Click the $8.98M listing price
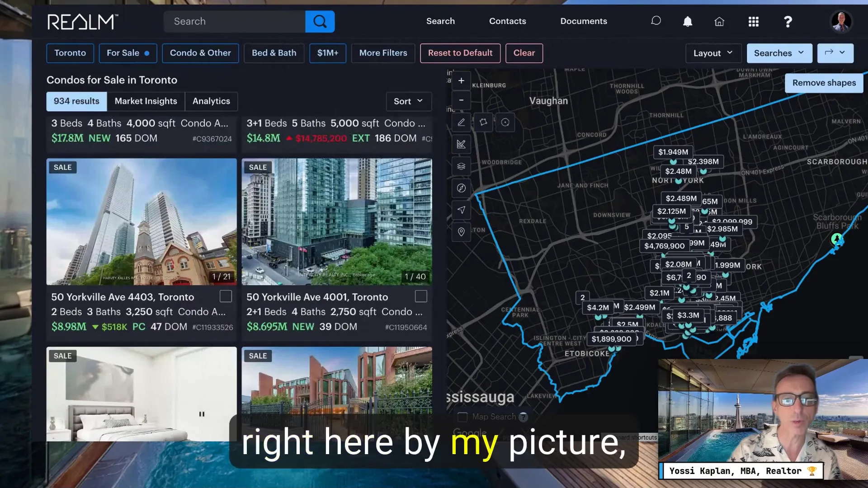Viewport: 868px width, 488px height. tap(69, 327)
